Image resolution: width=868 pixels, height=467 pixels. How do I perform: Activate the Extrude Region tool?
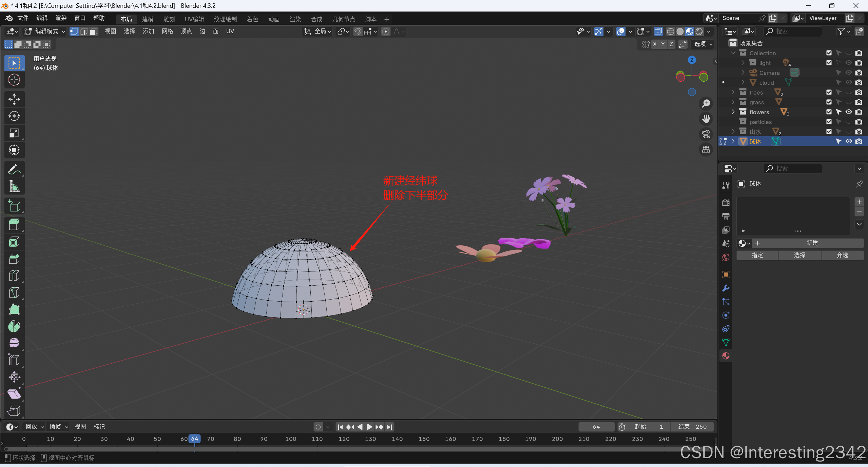(x=14, y=225)
